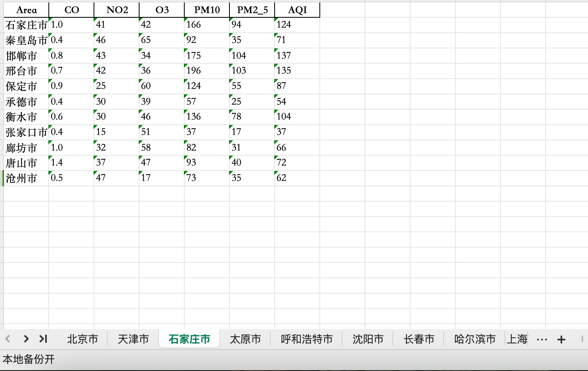Viewport: 588px width, 371px height.
Task: Select the PM2_5 column header cell
Action: 252,10
